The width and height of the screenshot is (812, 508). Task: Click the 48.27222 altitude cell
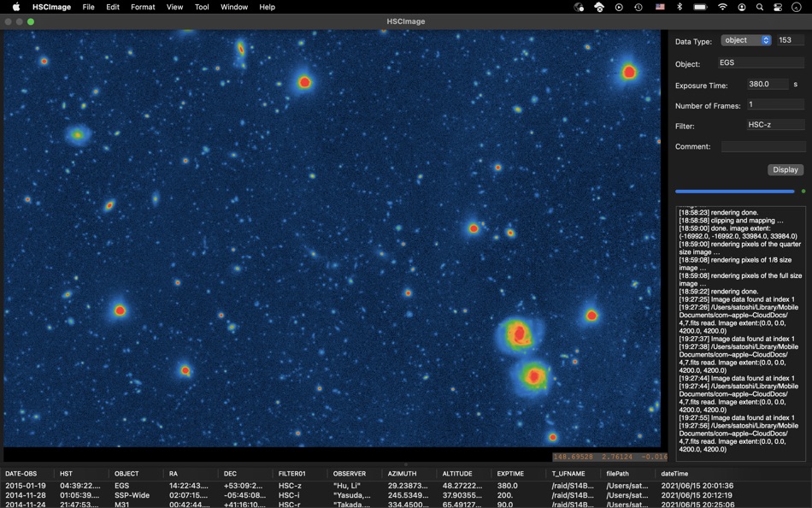462,486
